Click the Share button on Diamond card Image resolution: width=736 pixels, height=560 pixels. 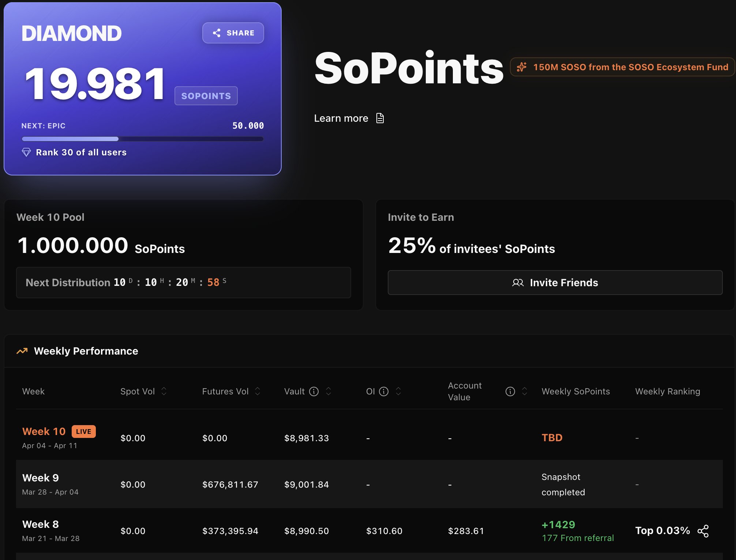pyautogui.click(x=233, y=33)
